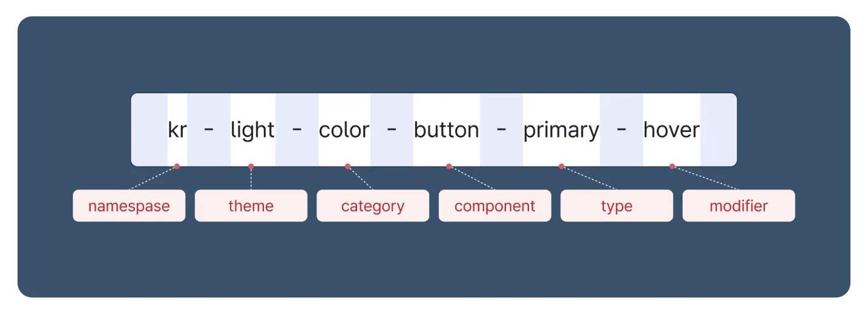The image size is (868, 309).
Task: Click the dash between 'kr' and 'light'
Action: pyautogui.click(x=209, y=130)
